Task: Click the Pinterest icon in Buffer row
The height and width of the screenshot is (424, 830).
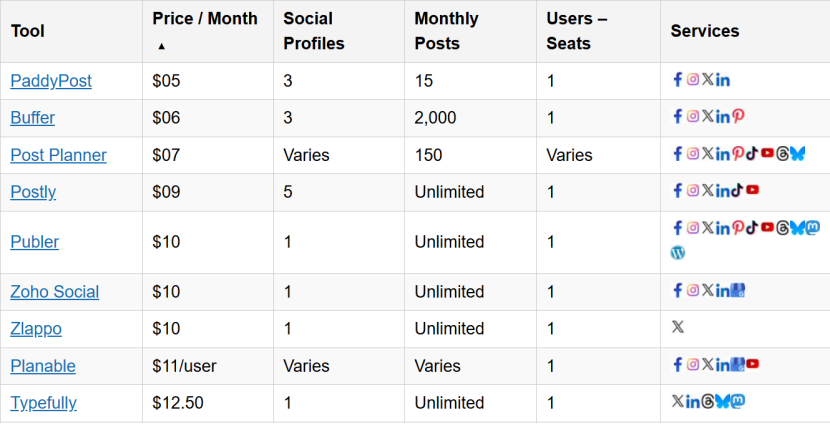Action: 738,117
